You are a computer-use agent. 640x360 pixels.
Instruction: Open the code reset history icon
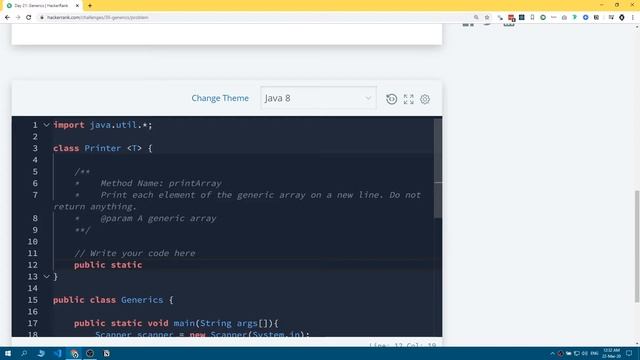tap(391, 99)
